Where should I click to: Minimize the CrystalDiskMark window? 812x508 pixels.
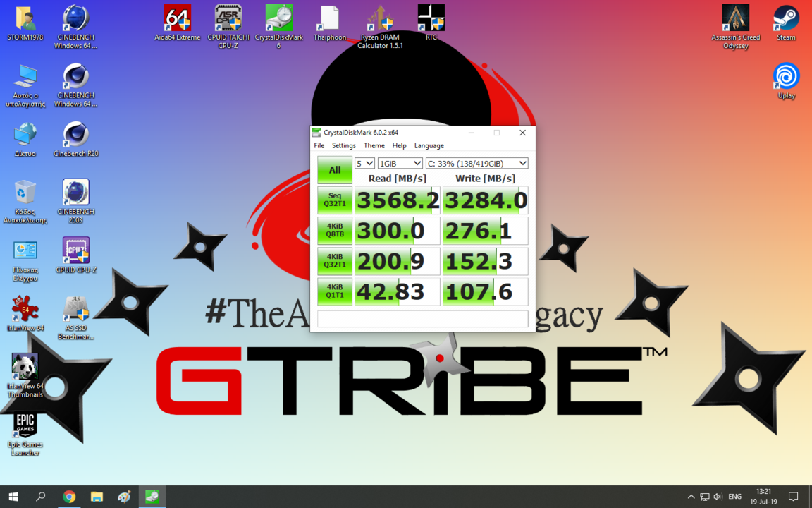[x=472, y=133]
